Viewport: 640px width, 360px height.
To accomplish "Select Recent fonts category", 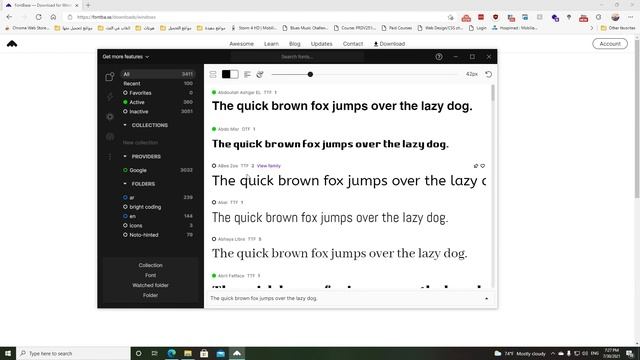I will pyautogui.click(x=158, y=84).
